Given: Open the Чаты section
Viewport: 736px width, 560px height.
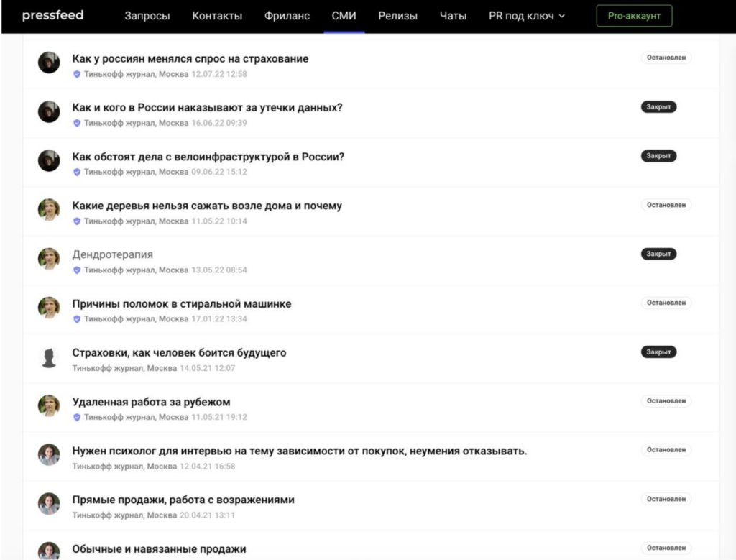Looking at the screenshot, I should 453,16.
